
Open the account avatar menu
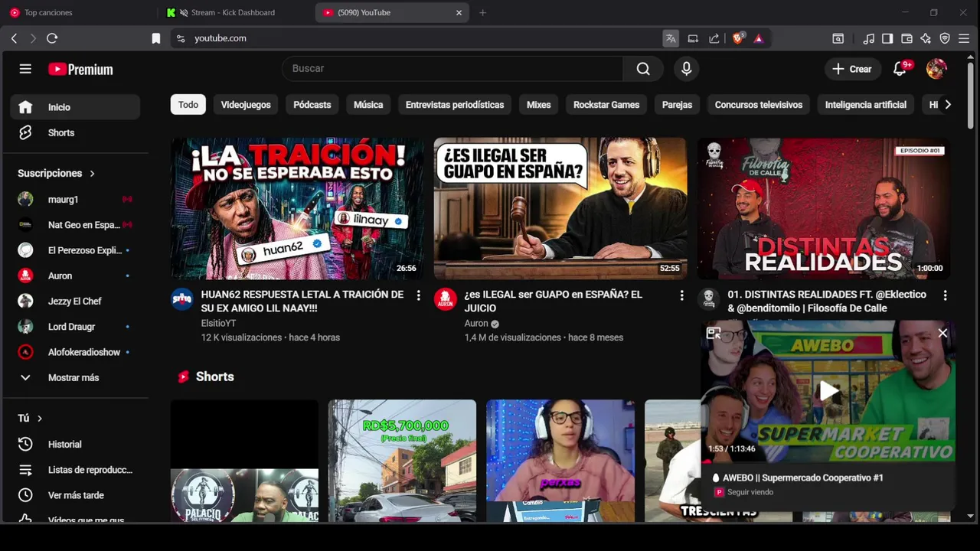coord(936,69)
